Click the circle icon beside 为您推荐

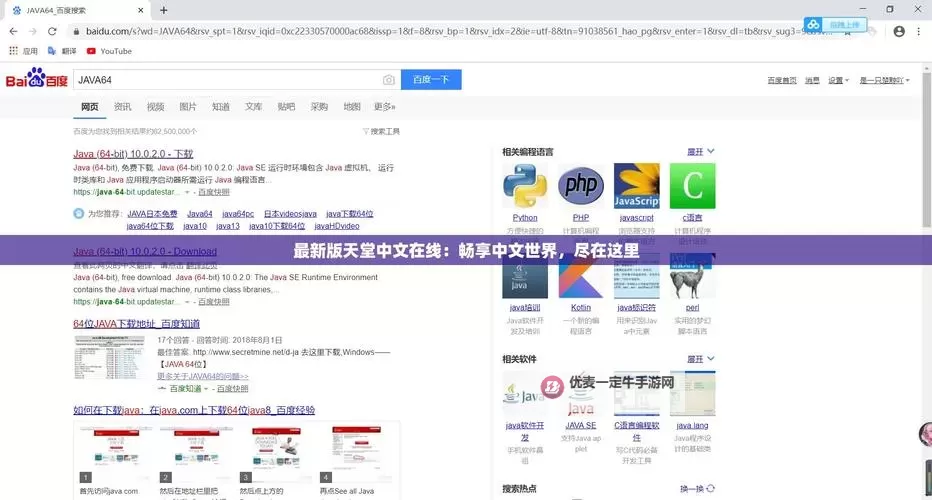click(78, 213)
